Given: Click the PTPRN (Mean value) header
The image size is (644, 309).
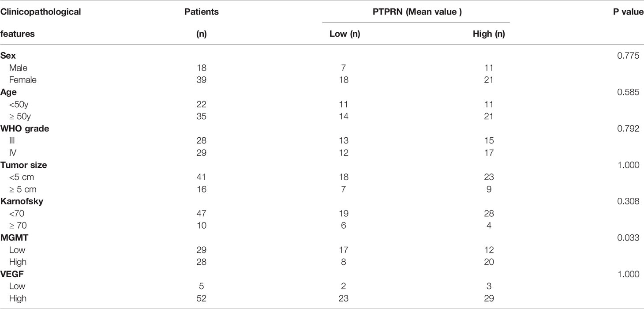Looking at the screenshot, I should tap(416, 12).
